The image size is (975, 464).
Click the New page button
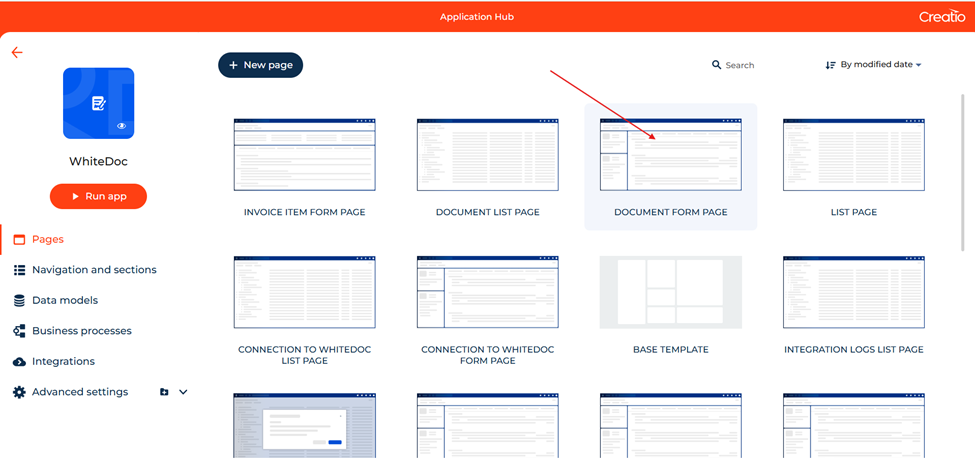click(261, 65)
